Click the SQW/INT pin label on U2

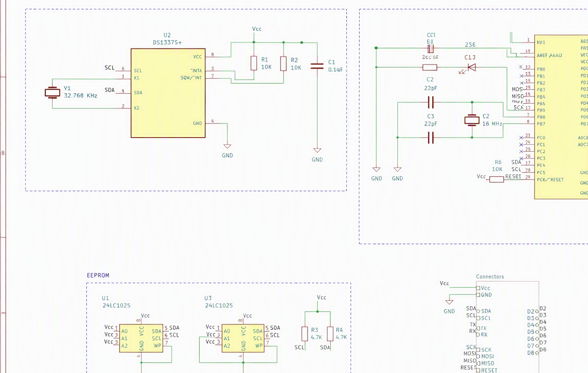[x=191, y=78]
